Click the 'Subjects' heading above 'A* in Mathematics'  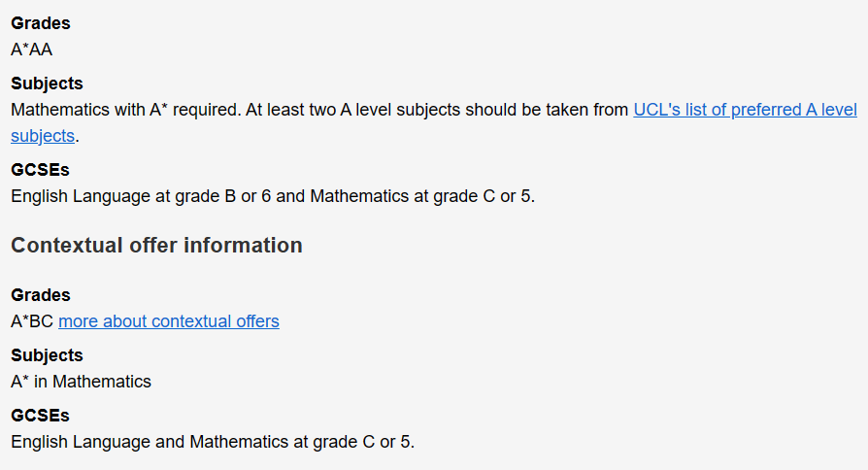click(47, 355)
